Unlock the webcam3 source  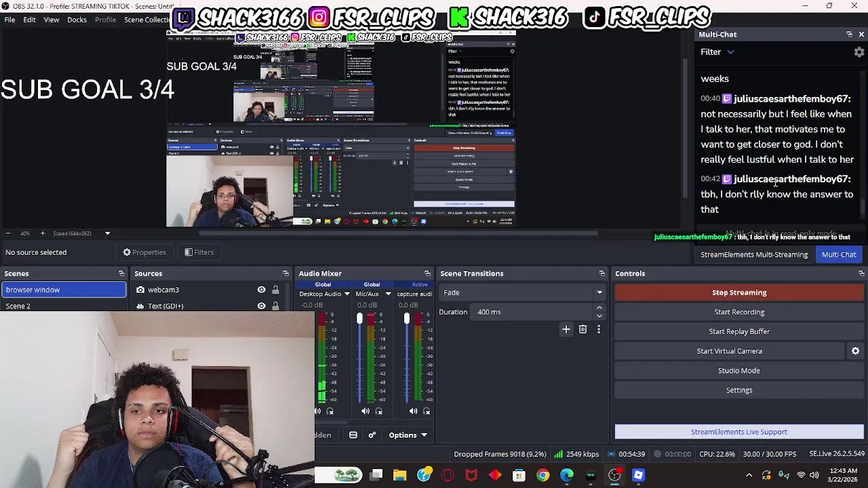point(275,290)
